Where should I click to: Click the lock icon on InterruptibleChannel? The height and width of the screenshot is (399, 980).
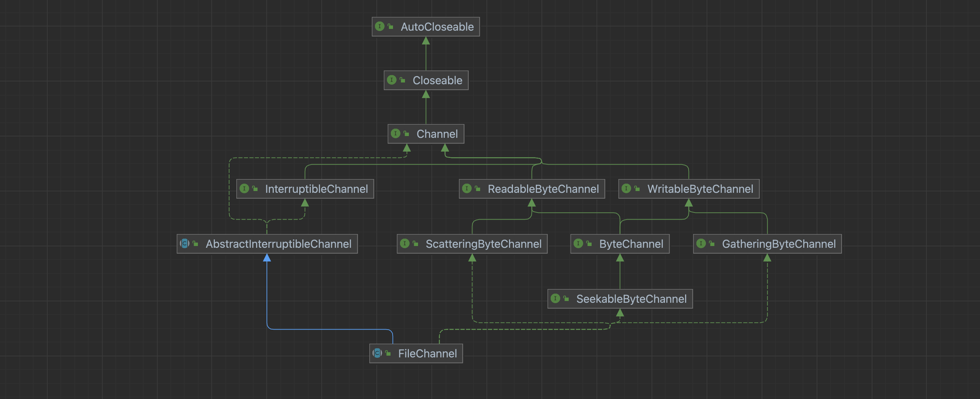[255, 189]
